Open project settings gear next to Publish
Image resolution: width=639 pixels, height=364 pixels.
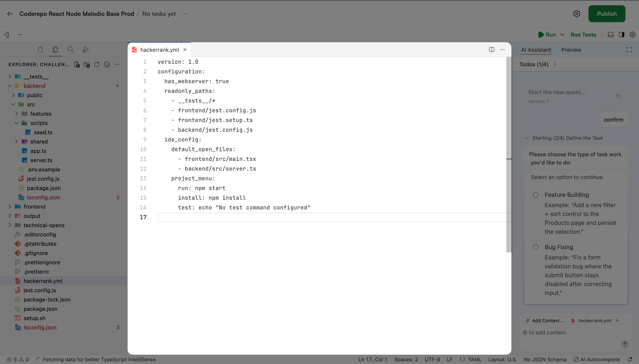576,14
